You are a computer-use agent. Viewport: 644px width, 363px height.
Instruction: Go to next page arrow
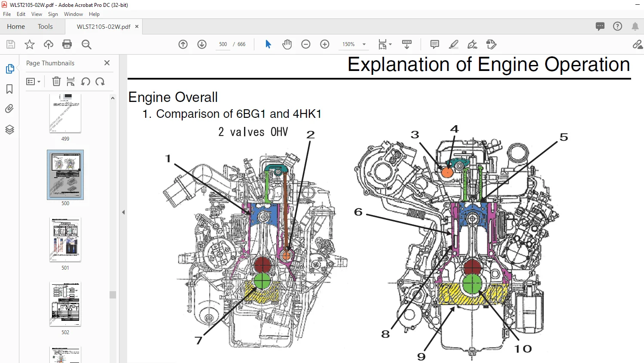click(202, 44)
